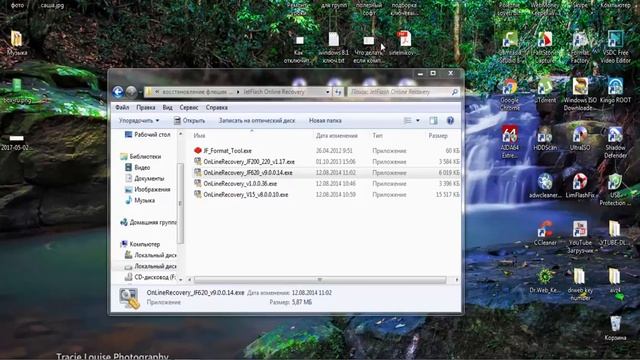This screenshot has height=360, width=640.
Task: Launch VSDC Free Video Editor shortcut
Action: [615, 47]
